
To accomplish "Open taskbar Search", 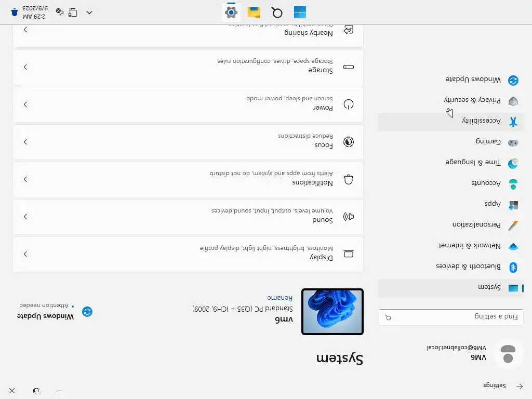I will (277, 12).
